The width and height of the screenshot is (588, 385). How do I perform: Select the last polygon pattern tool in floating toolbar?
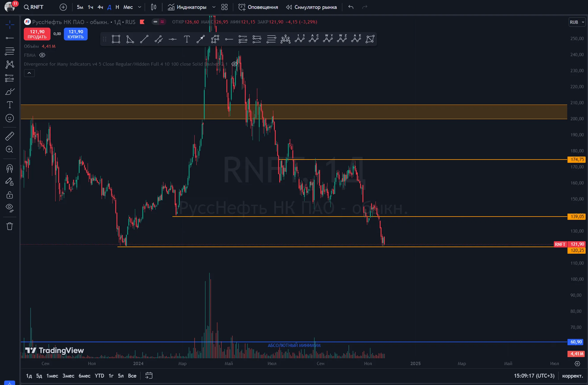370,39
